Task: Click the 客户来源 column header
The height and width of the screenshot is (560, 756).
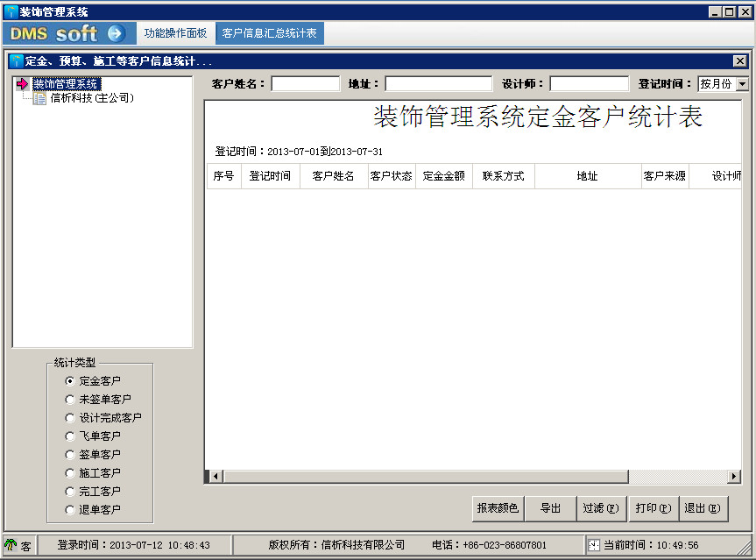Action: pos(665,176)
